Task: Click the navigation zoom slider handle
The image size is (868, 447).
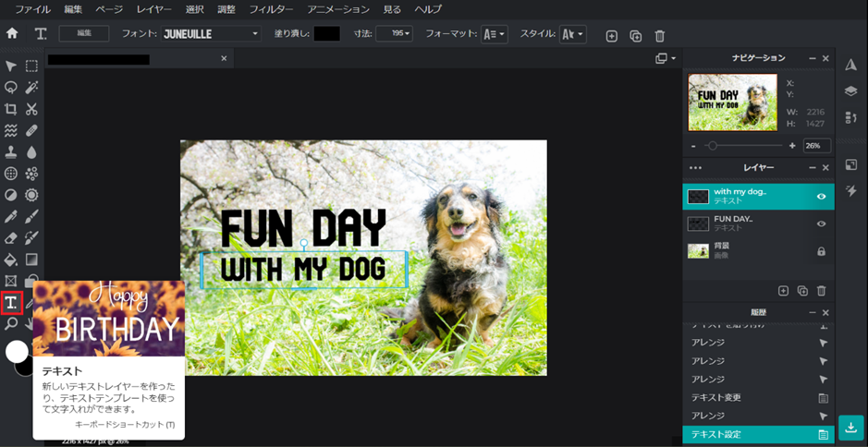Action: [x=713, y=146]
